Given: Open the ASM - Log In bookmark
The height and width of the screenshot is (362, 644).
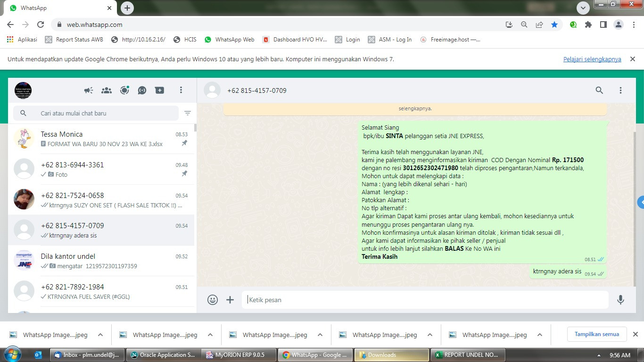Looking at the screenshot, I should pos(390,40).
